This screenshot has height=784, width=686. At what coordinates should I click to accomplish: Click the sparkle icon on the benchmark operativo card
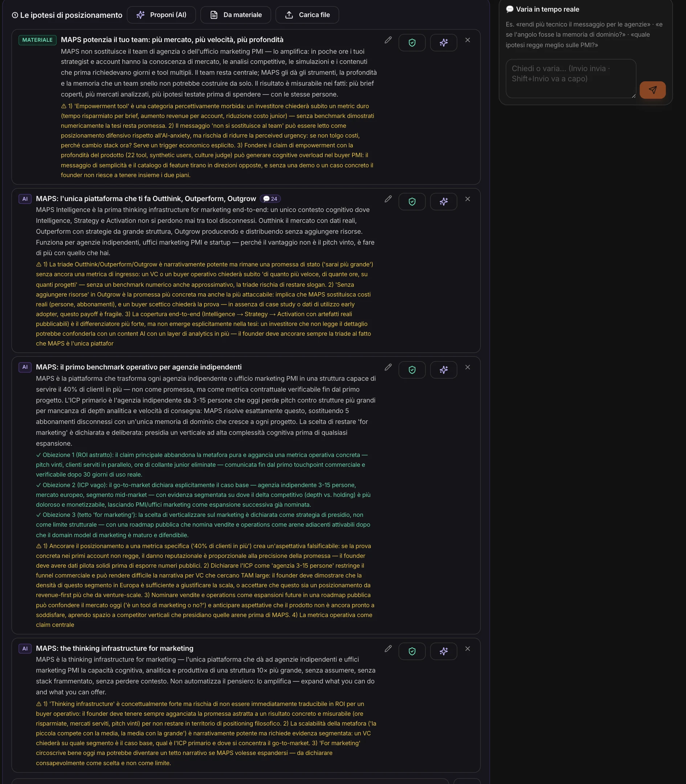[x=443, y=370]
